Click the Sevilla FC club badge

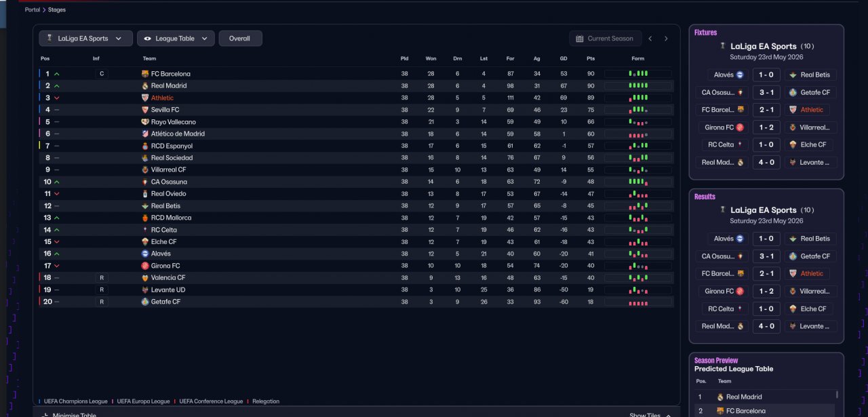pyautogui.click(x=145, y=110)
